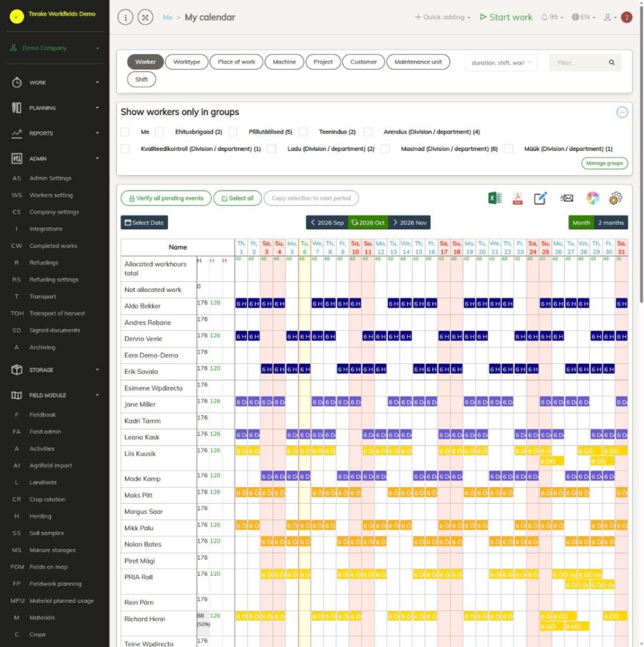
Task: Open Company settings in sidebar
Action: tap(54, 212)
